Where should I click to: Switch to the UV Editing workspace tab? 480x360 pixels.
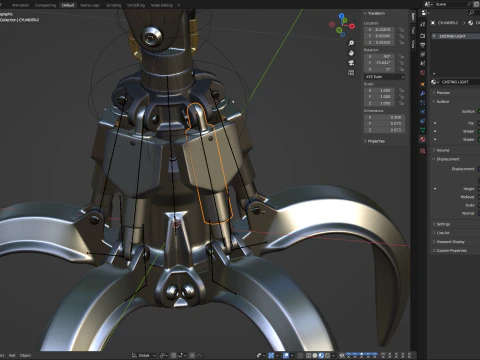(136, 5)
